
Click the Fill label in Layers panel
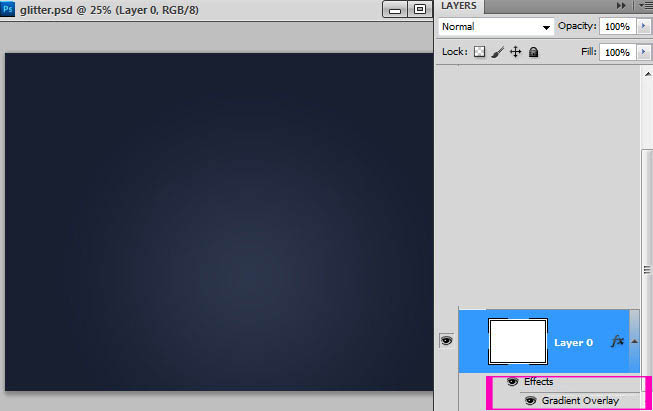pyautogui.click(x=589, y=52)
